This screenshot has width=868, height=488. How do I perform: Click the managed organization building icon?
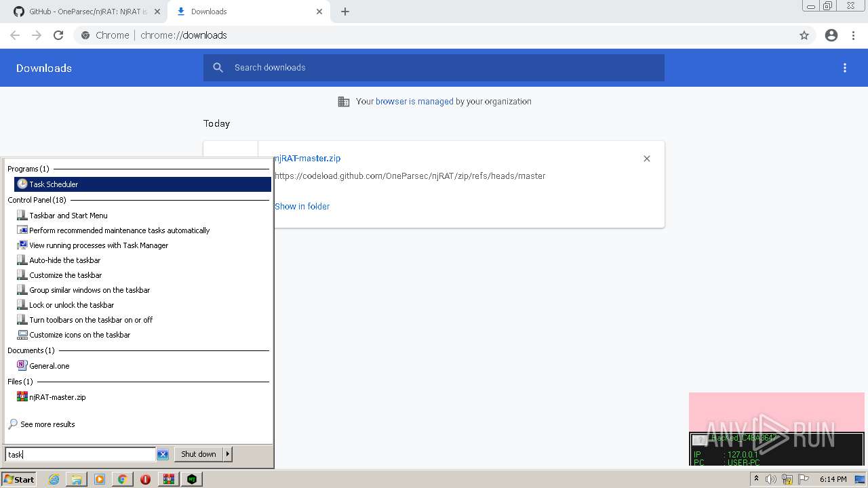pos(344,102)
